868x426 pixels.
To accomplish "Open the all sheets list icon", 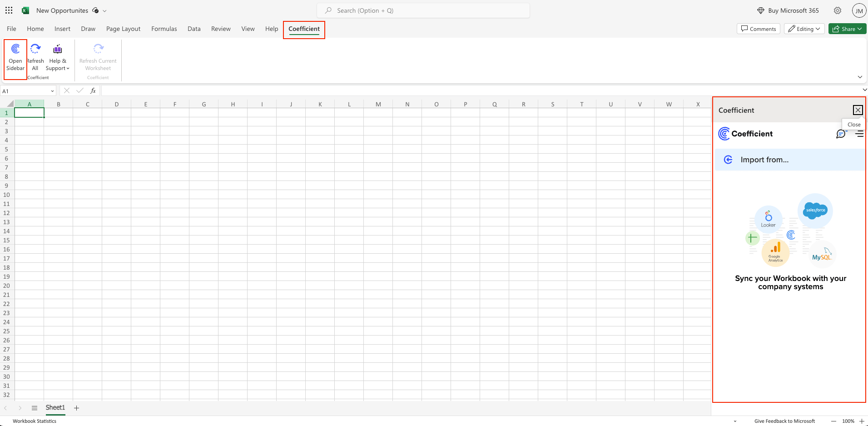I will (x=35, y=408).
